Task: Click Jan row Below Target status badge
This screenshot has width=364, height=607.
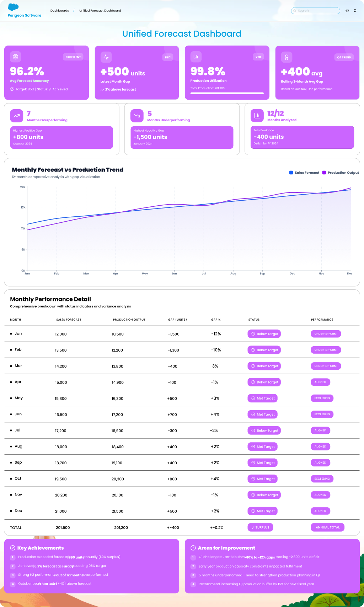Action: [x=264, y=334]
